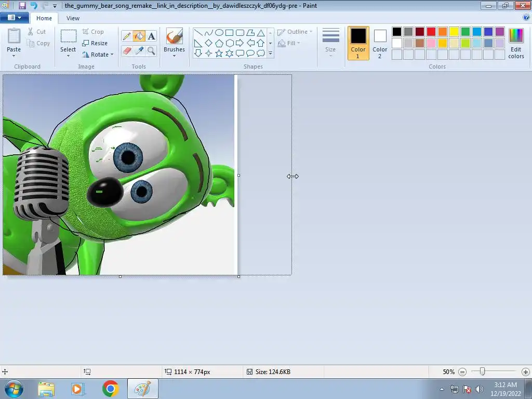Activate the Color 2 background box
The height and width of the screenshot is (399, 532).
[x=380, y=44]
